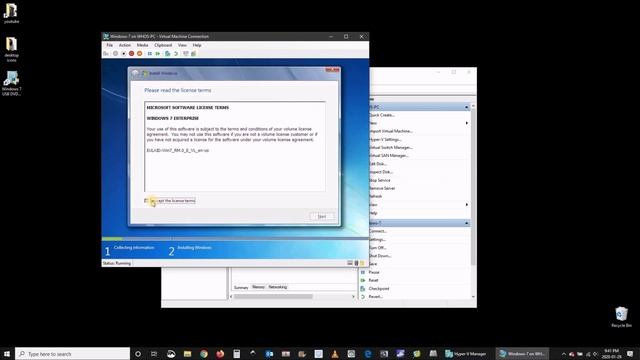Click Virtual SAN Manager in Actions pane
Image resolution: width=640 pixels, height=360 pixels.
[389, 156]
